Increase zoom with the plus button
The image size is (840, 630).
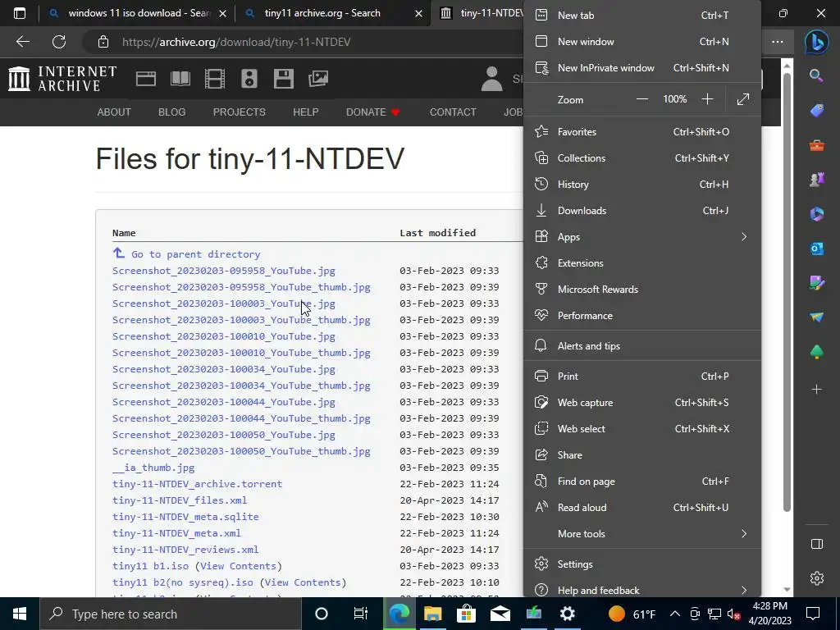707,99
